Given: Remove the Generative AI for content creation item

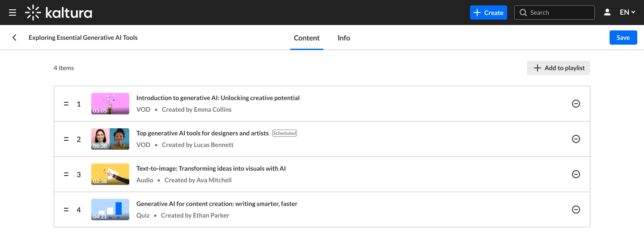Looking at the screenshot, I should coord(576,210).
